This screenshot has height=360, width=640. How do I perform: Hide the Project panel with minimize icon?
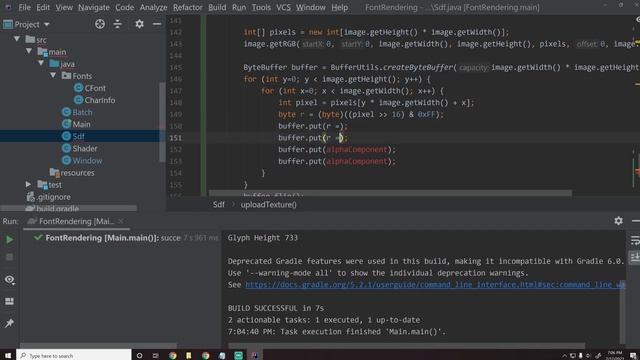157,24
